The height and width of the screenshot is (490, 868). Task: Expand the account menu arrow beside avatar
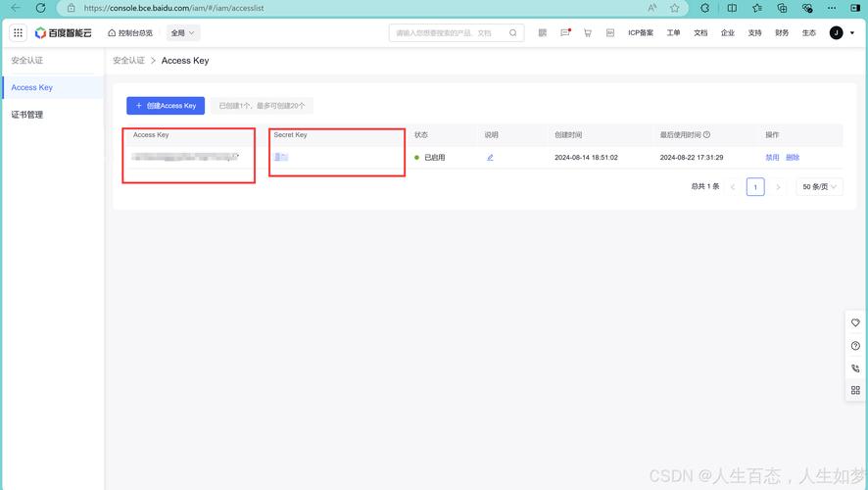pyautogui.click(x=852, y=32)
